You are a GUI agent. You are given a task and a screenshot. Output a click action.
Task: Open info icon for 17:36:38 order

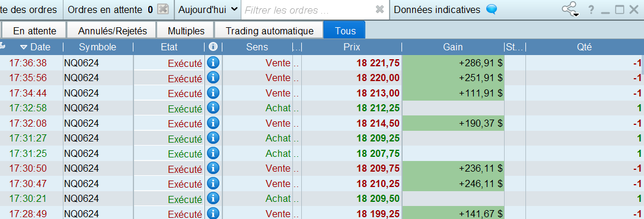coord(213,63)
